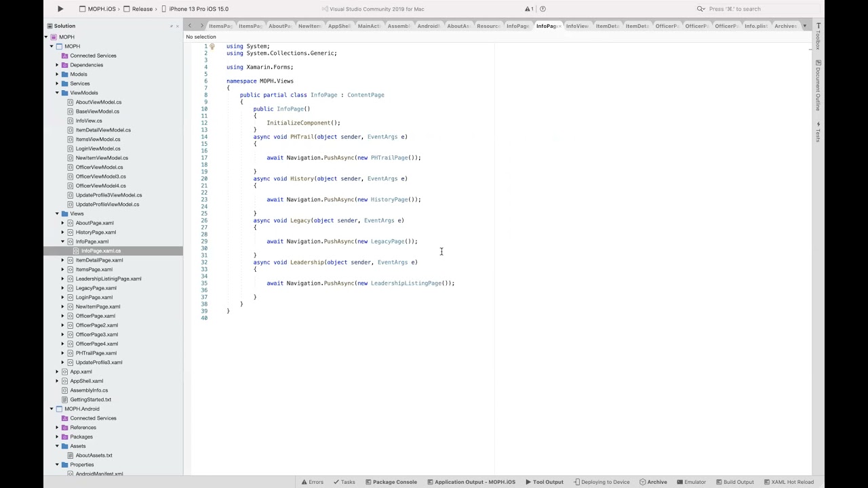
Task: Click the lightbulb quick-fix icon at line 1
Action: click(212, 47)
